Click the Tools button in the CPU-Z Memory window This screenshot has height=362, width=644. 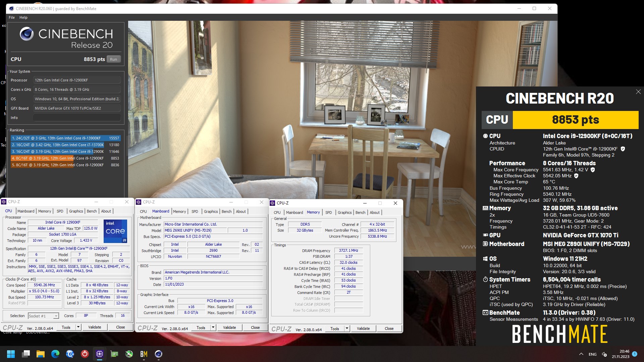(335, 328)
